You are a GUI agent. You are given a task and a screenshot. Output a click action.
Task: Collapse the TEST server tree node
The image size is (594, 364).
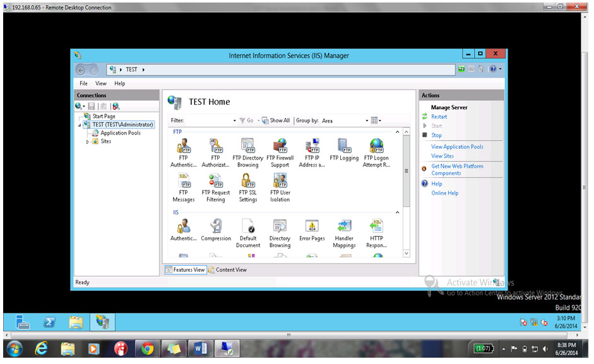tap(80, 125)
